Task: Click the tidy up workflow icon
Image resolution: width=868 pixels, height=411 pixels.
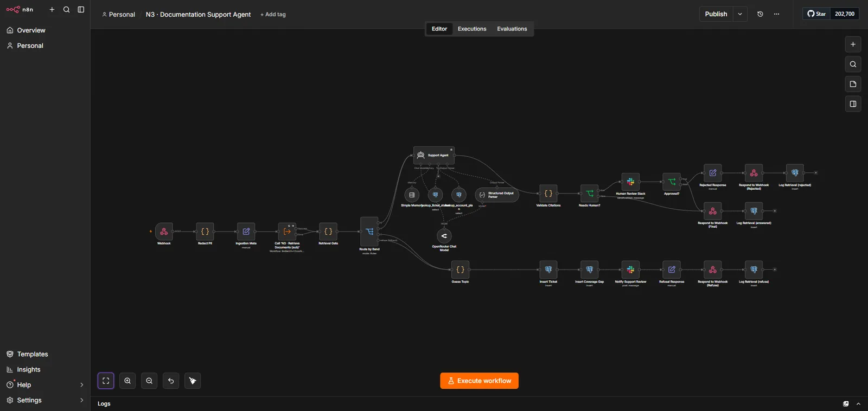Action: (193, 381)
